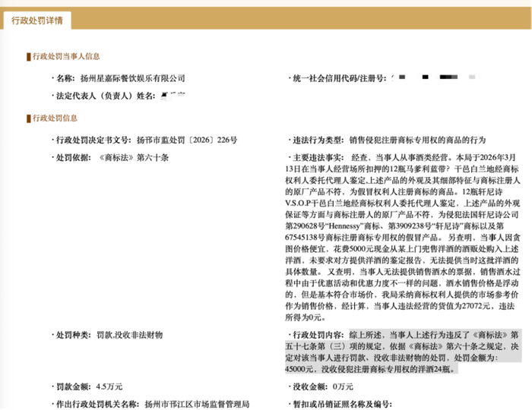Image resolution: width=532 pixels, height=410 pixels.
Task: Click the 主要违法事实 paragraph text
Action: [403, 237]
